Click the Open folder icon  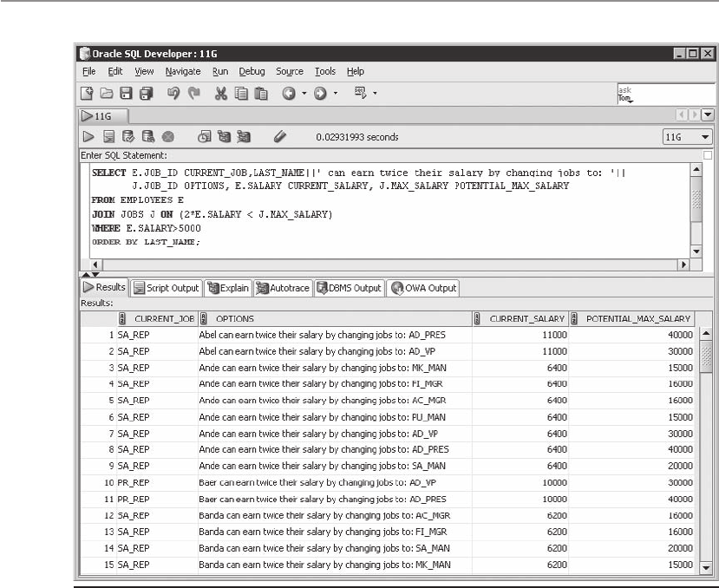pos(107,93)
